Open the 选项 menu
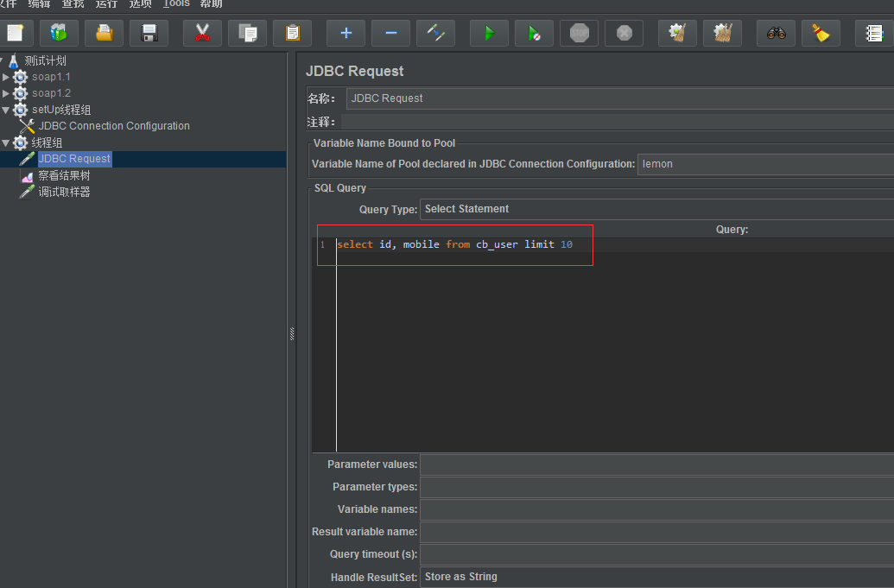Image resolution: width=894 pixels, height=588 pixels. click(x=141, y=4)
